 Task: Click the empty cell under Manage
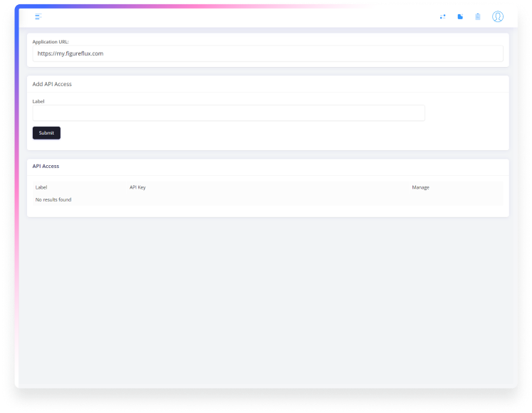442,199
